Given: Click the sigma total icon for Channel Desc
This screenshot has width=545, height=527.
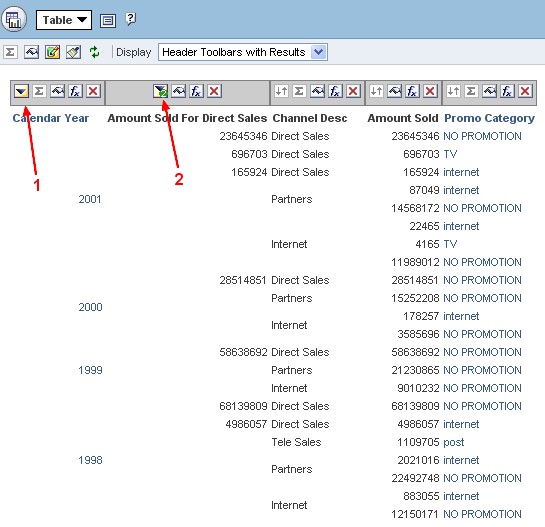Looking at the screenshot, I should [x=299, y=91].
